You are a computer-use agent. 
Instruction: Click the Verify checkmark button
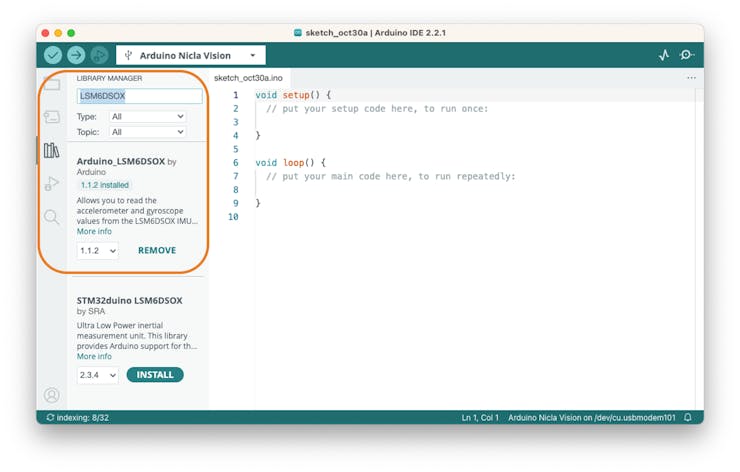tap(53, 56)
